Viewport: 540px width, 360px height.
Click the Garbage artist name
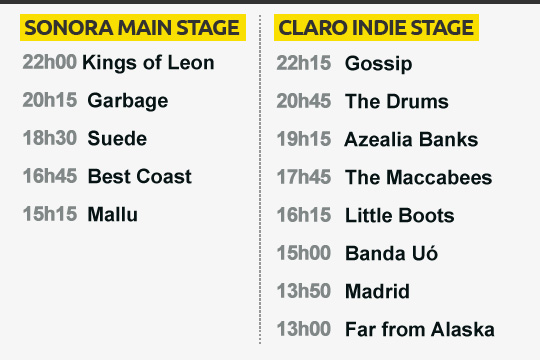pos(128,101)
